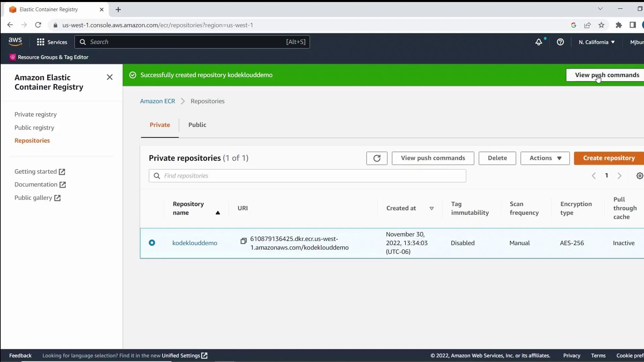Switch to the Public repositories tab
Image resolution: width=644 pixels, height=362 pixels.
click(197, 125)
